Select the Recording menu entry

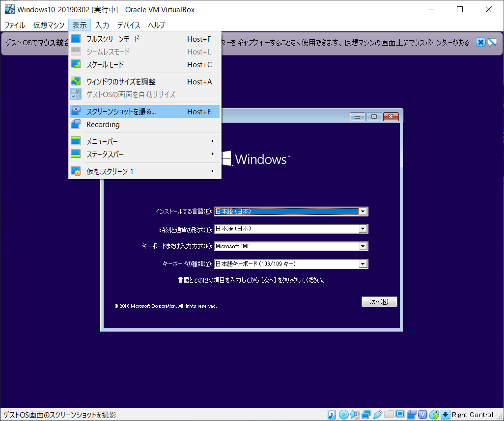[x=144, y=124]
